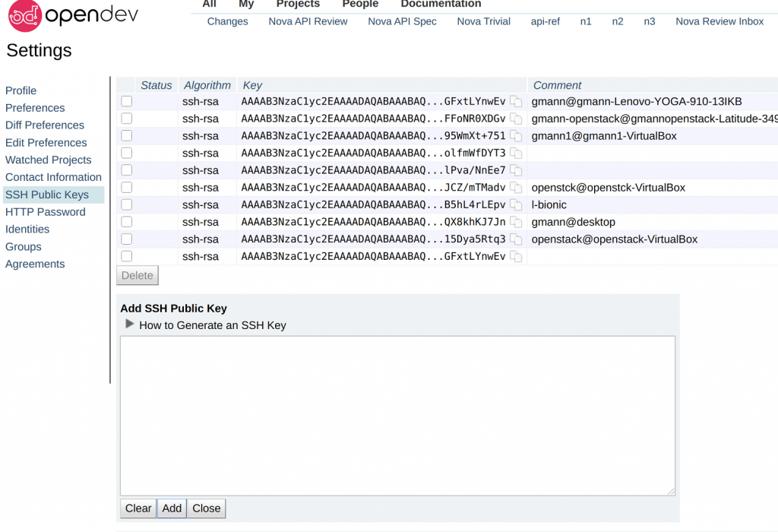
Task: Open the Documentation top menu
Action: pos(441,5)
